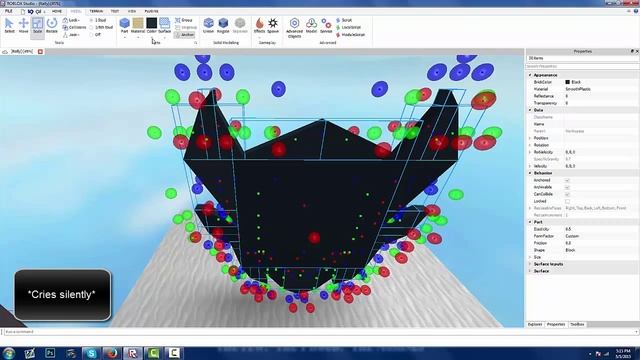
Task: Insert a Spawn location
Action: point(273,25)
